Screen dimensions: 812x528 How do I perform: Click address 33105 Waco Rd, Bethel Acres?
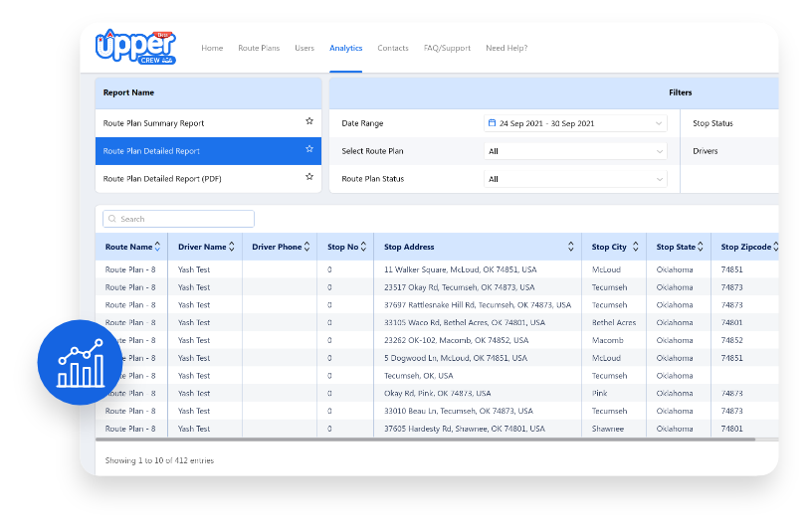pos(465,322)
